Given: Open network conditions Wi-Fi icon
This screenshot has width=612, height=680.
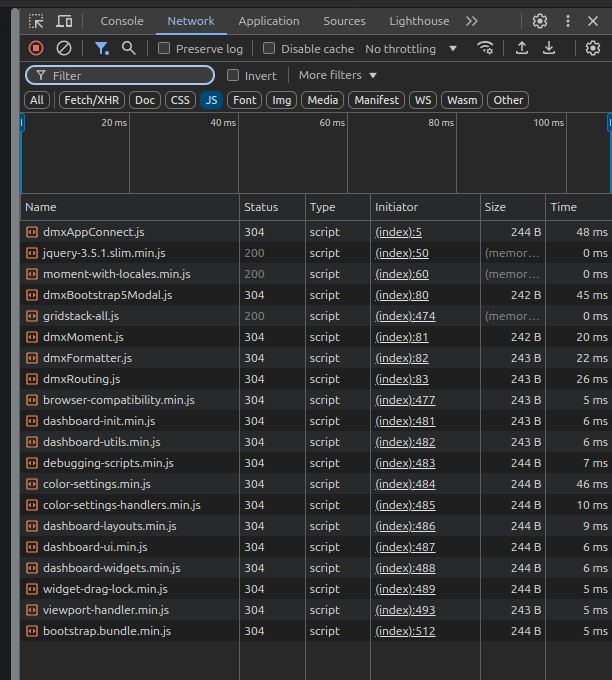Looking at the screenshot, I should [x=485, y=48].
